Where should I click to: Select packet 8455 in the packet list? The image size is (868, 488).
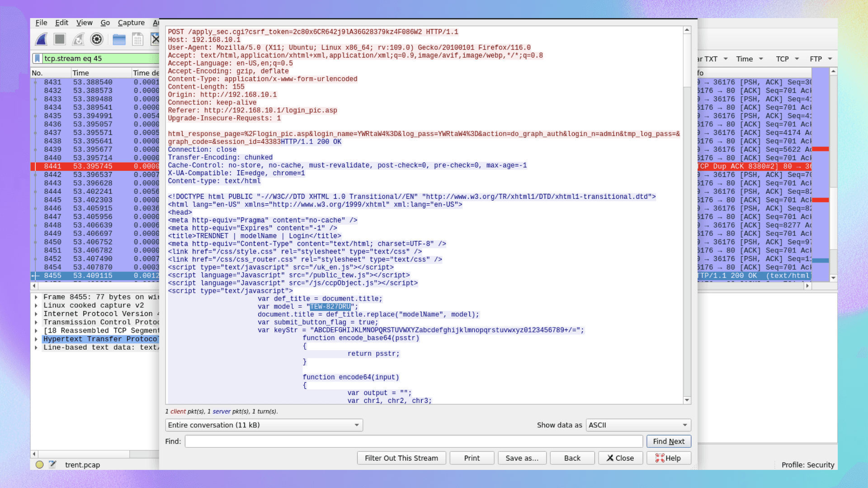pos(95,276)
